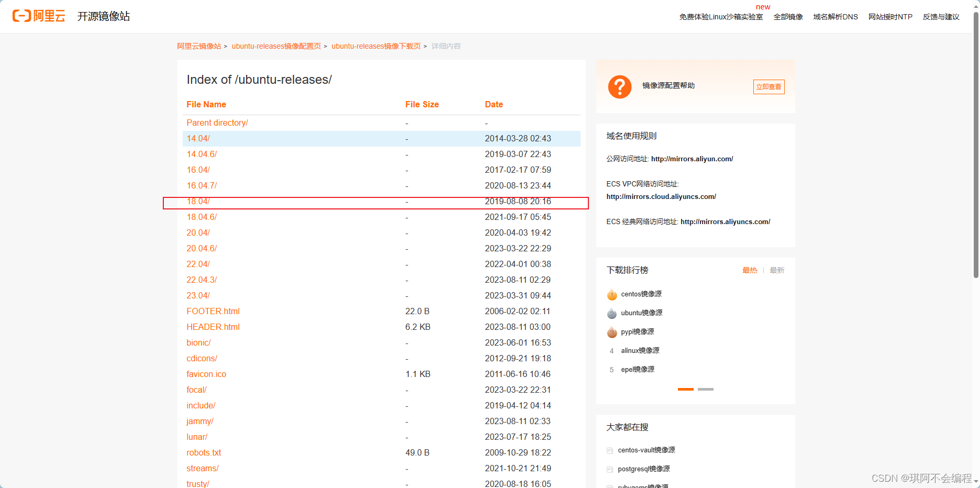Click the centos rank one medal icon
This screenshot has height=488, width=980.
point(612,294)
